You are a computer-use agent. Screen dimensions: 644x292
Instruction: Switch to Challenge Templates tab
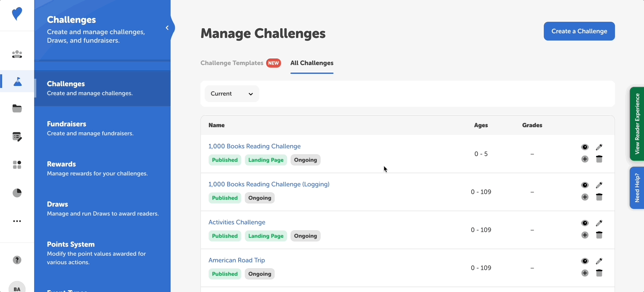[232, 63]
